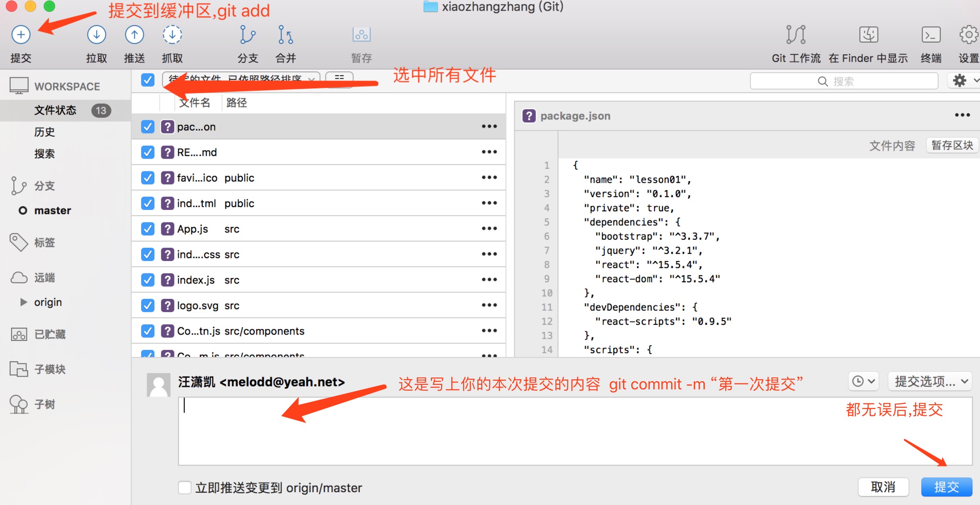Click the Push toolbar icon
This screenshot has width=980, height=505.
click(x=134, y=35)
